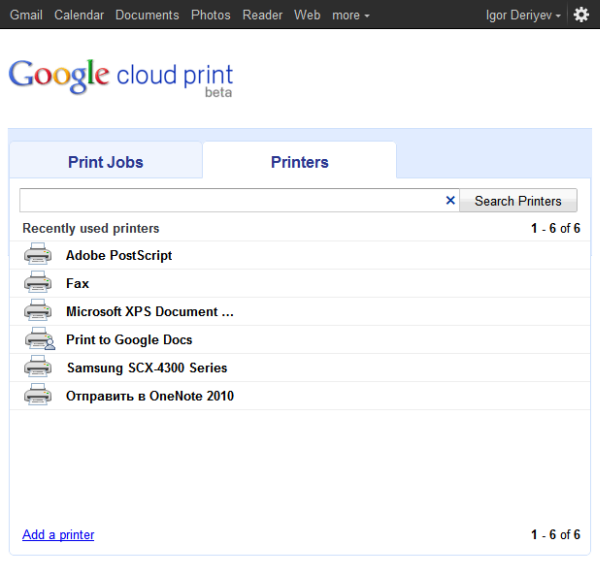The image size is (600, 572).
Task: Clear the search box with X icon
Action: pos(450,201)
